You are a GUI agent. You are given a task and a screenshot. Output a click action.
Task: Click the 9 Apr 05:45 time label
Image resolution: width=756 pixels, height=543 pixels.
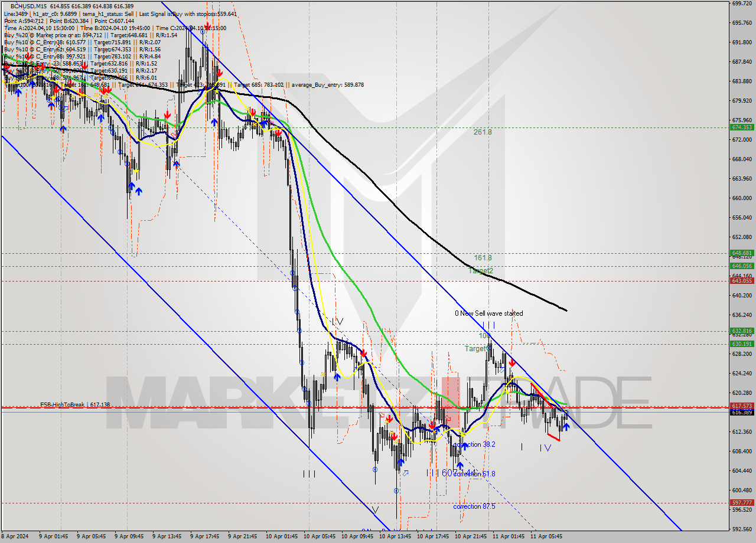click(x=92, y=537)
